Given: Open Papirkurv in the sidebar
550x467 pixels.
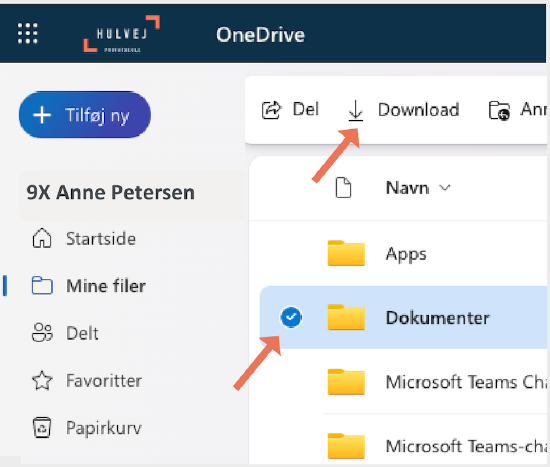Looking at the screenshot, I should click(x=104, y=428).
